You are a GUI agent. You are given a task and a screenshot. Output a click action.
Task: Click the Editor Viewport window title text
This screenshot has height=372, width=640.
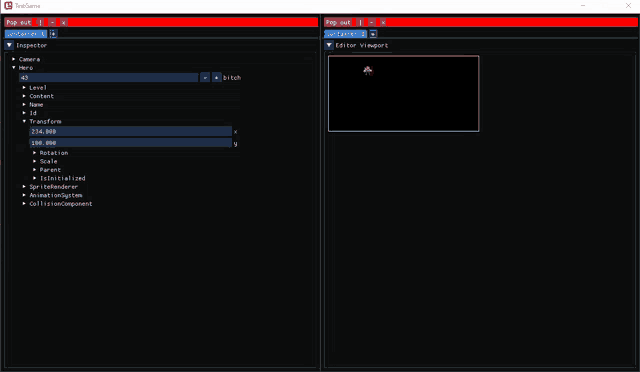tap(362, 45)
